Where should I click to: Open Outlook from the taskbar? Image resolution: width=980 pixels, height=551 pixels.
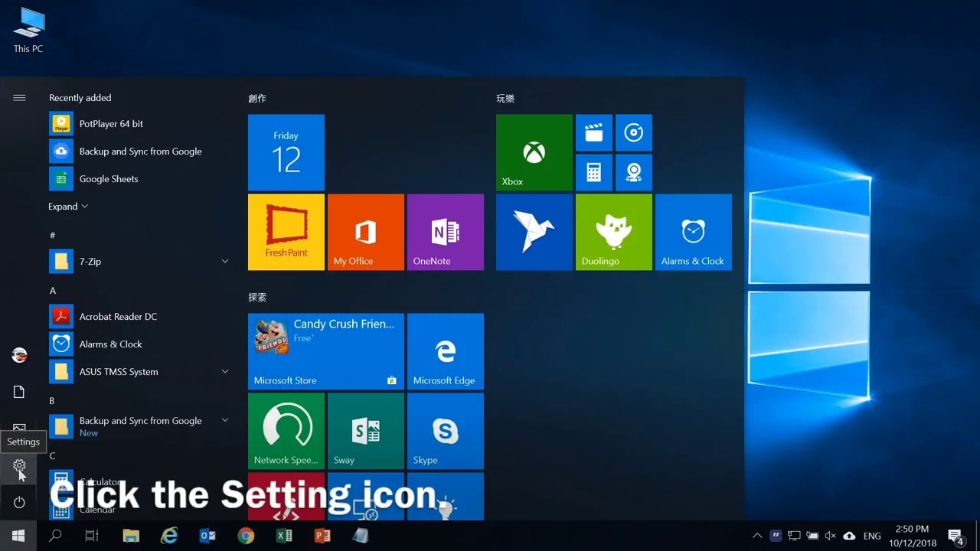[x=207, y=536]
